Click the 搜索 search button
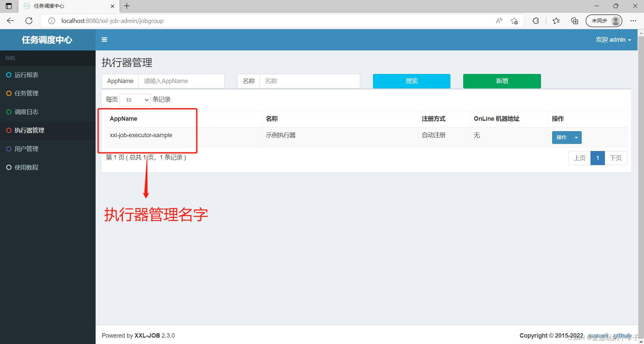The width and height of the screenshot is (644, 344). click(x=412, y=81)
